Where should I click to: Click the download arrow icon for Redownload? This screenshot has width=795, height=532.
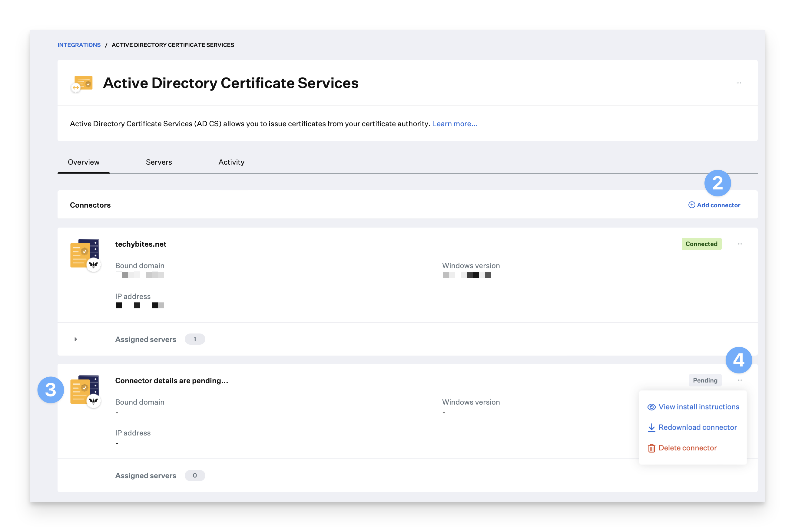click(x=651, y=428)
